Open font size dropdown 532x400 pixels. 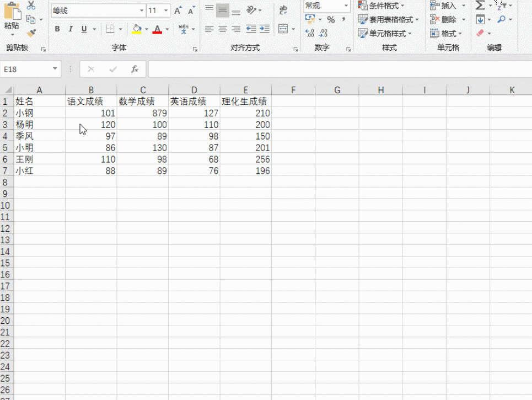coord(166,10)
